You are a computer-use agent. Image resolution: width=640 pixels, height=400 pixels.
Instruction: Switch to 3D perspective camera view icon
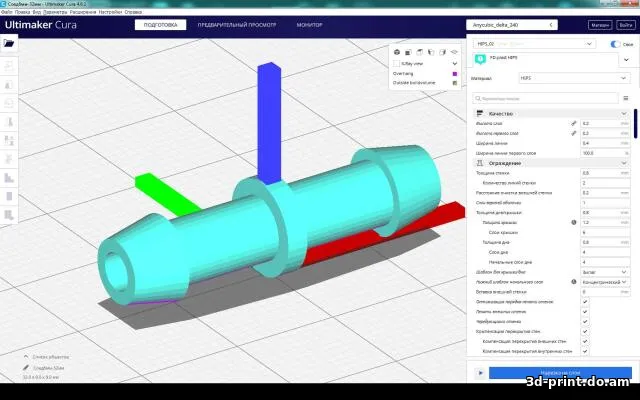pyautogui.click(x=397, y=52)
